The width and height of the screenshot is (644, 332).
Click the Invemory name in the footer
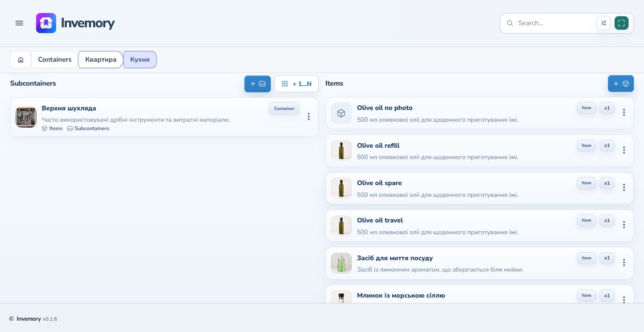coord(29,319)
